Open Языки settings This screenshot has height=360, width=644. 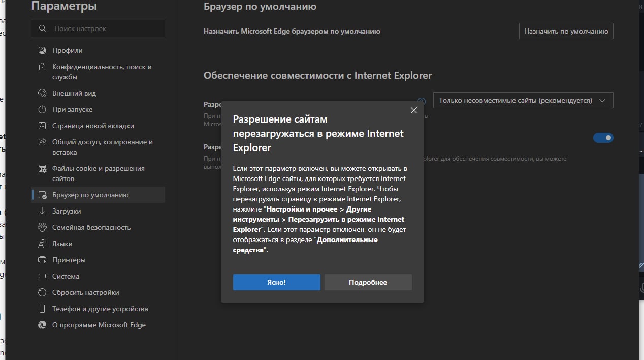[98, 244]
